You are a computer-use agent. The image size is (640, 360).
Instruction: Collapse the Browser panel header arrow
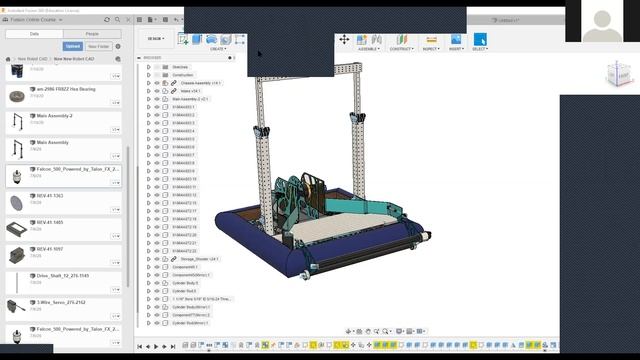tap(139, 58)
